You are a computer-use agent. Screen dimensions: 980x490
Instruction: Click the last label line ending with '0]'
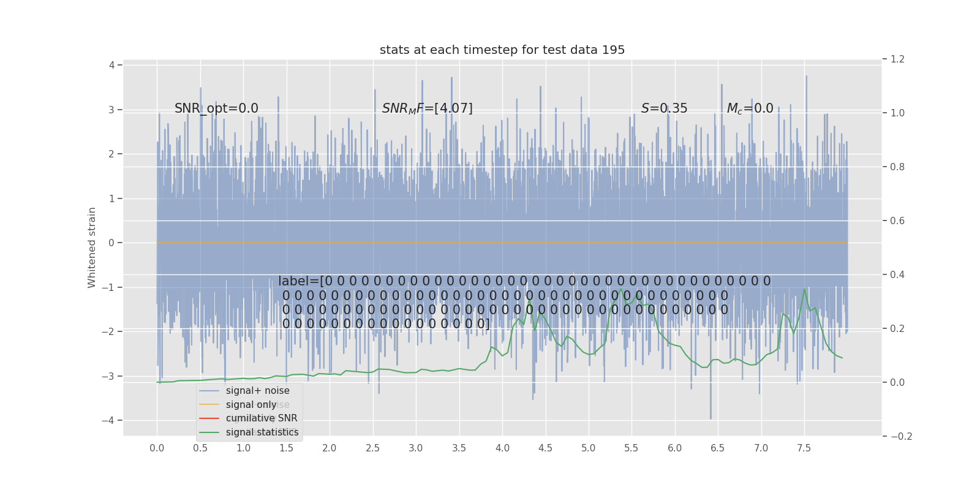(386, 324)
